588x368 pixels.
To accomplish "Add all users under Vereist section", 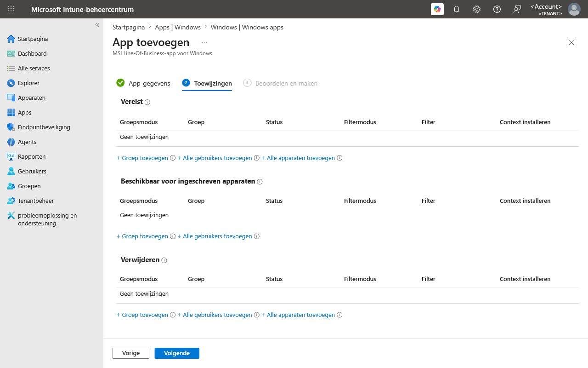I will pos(215,158).
